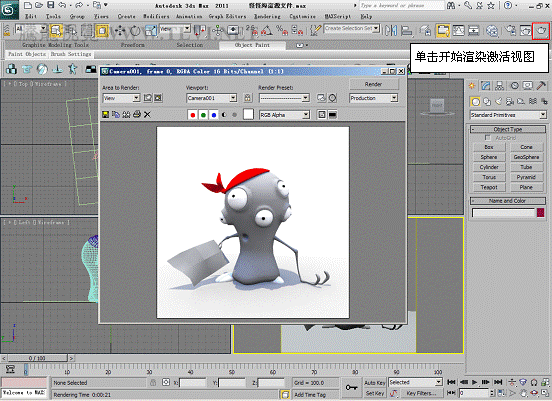Click the Render Production teapot icon
This screenshot has height=401, width=552.
(541, 31)
